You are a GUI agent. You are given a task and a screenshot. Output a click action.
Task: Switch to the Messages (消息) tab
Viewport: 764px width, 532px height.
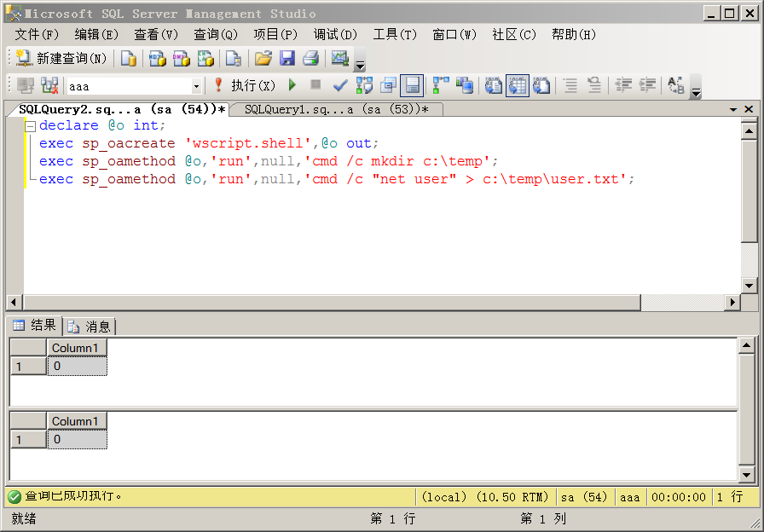pyautogui.click(x=90, y=327)
